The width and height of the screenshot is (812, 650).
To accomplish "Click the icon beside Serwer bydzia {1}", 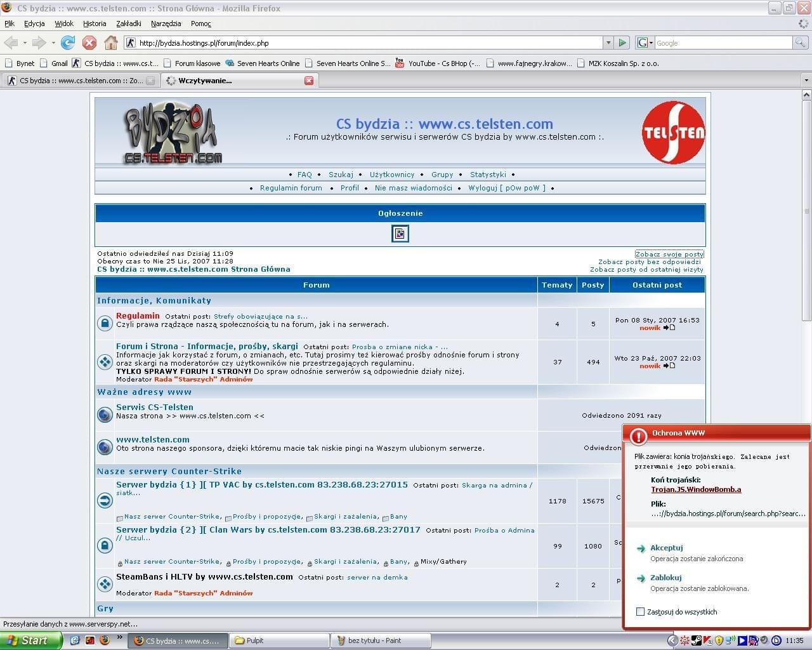I will pyautogui.click(x=105, y=500).
